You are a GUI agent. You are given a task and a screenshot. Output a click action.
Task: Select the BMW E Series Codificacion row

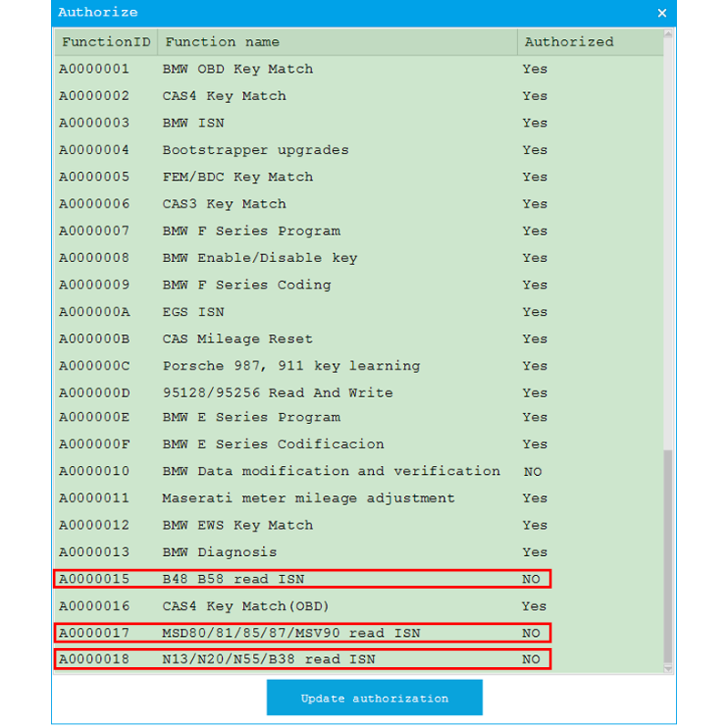(x=359, y=444)
